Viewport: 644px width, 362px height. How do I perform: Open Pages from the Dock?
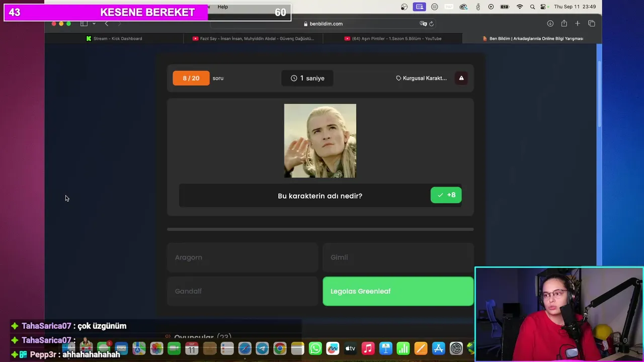[x=421, y=348]
